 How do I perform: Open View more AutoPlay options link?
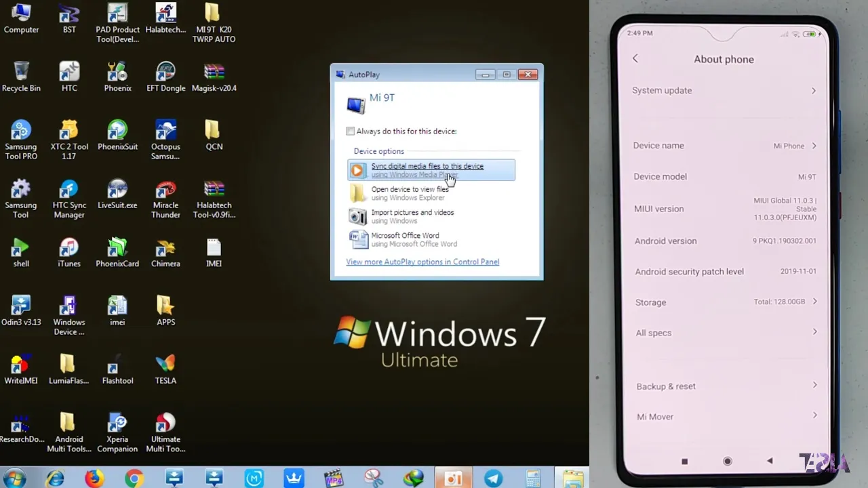[422, 262]
